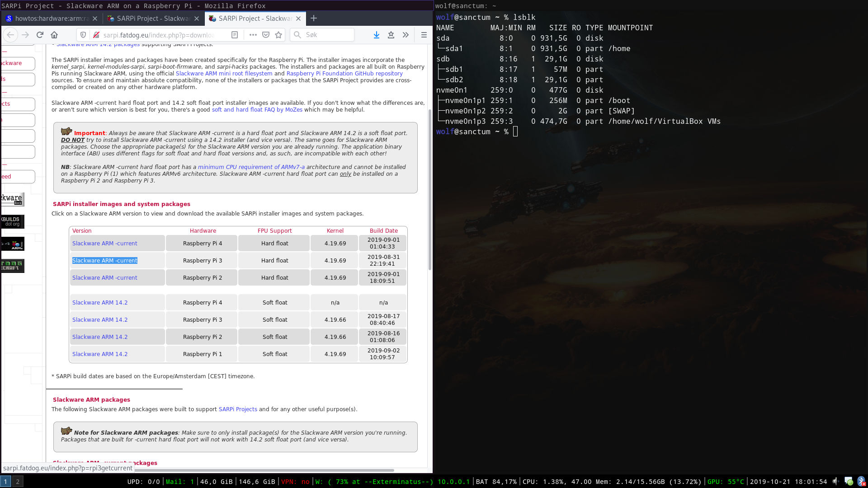868x488 pixels.
Task: Click the green-badged tray icon beside Bluetooth
Action: [x=849, y=481]
